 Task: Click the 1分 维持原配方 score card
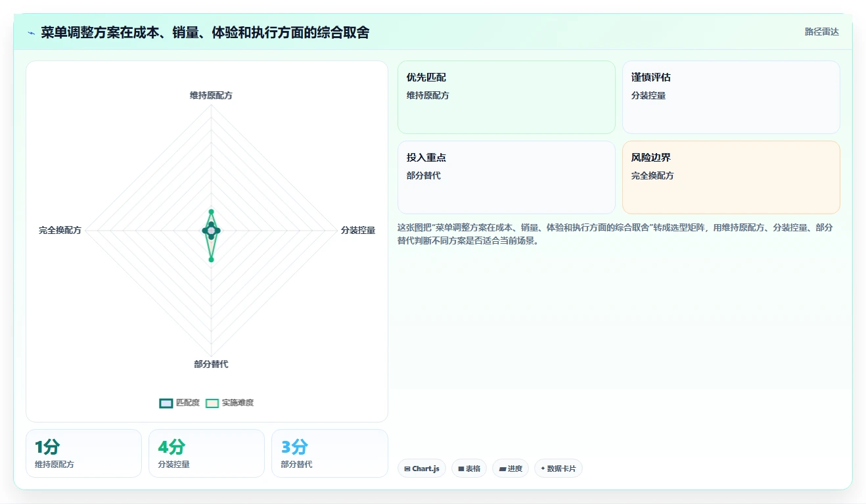point(83,453)
